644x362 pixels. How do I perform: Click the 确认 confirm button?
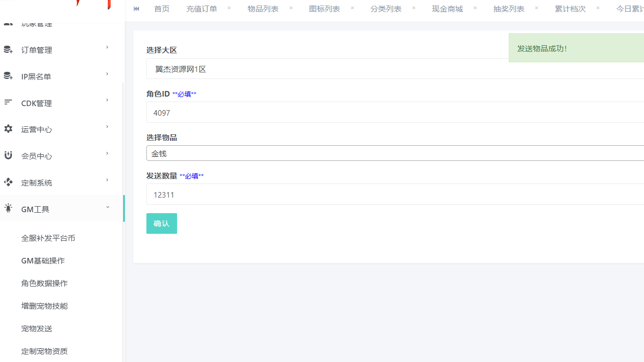coord(162,223)
